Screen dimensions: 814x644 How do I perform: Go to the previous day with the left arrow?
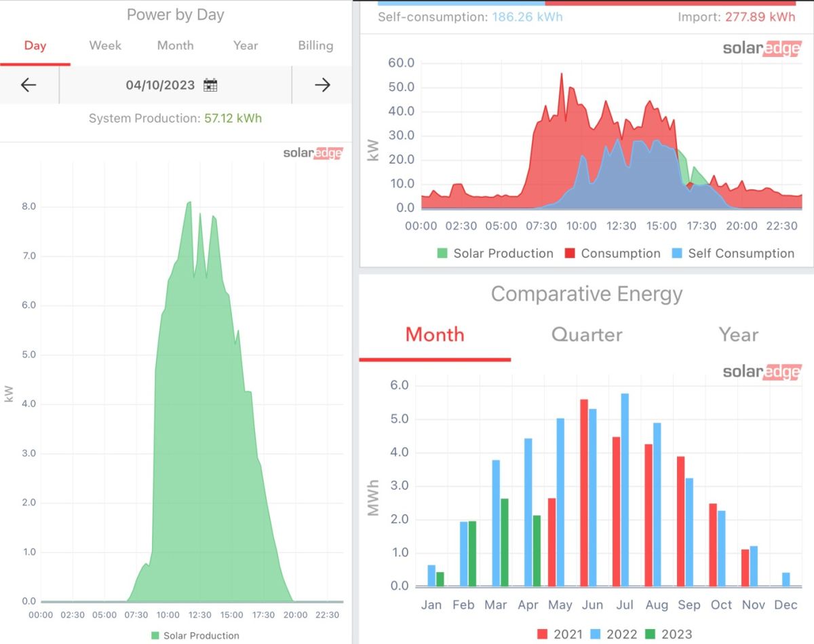[28, 85]
